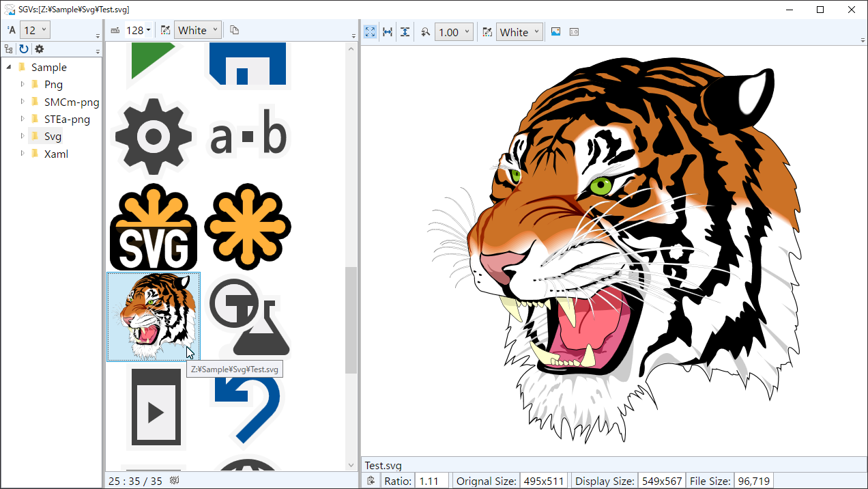
Task: Open the font size 12 dropdown
Action: pos(35,30)
